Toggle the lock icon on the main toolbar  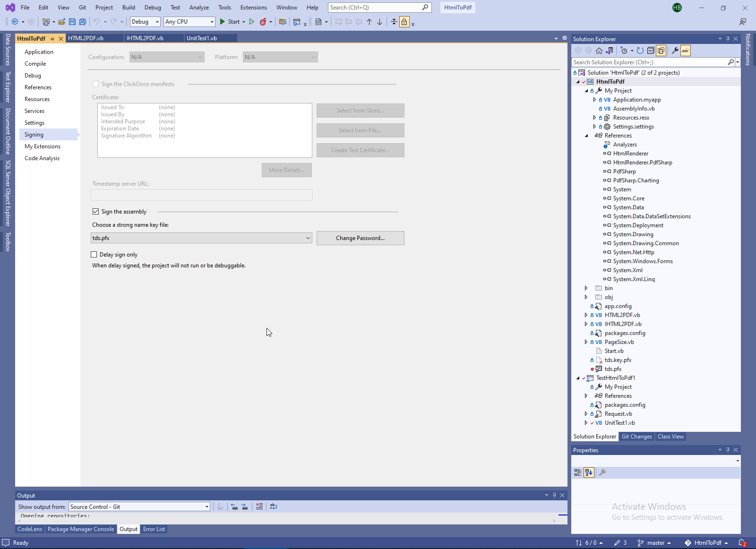click(x=404, y=22)
